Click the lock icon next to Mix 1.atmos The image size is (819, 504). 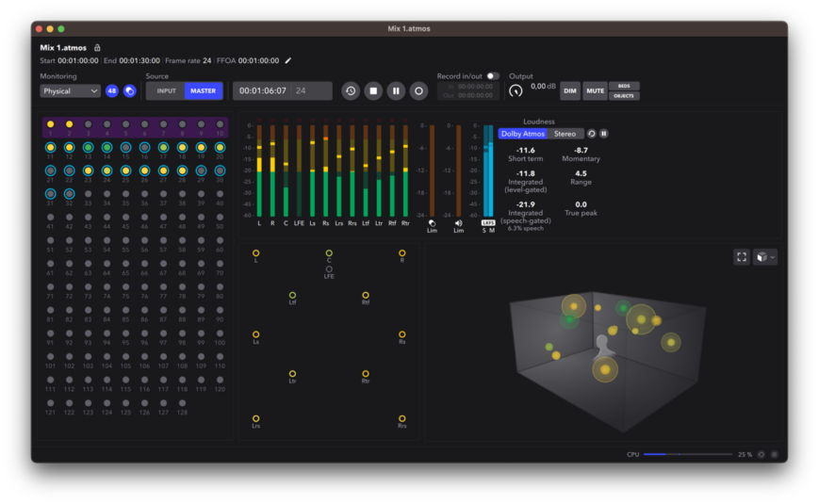[x=97, y=47]
